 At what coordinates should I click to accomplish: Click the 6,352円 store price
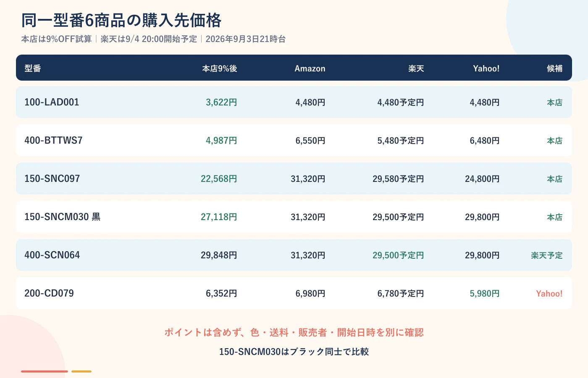tap(221, 294)
